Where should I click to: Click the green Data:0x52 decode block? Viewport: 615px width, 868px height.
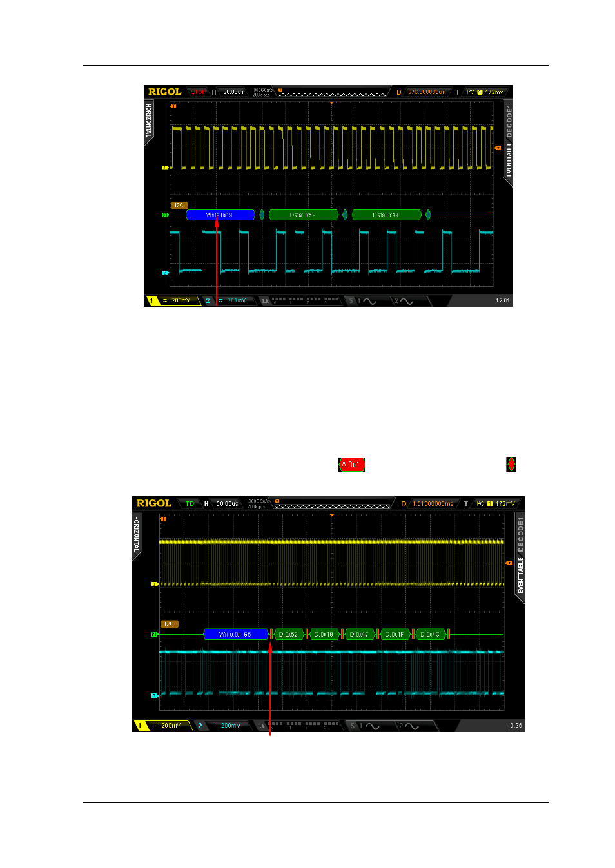coord(303,215)
